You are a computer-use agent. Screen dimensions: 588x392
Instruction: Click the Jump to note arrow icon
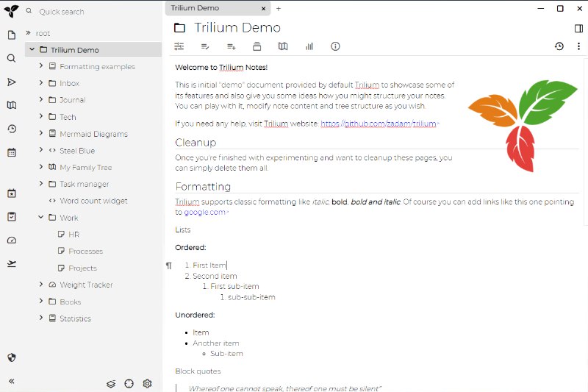pos(12,82)
